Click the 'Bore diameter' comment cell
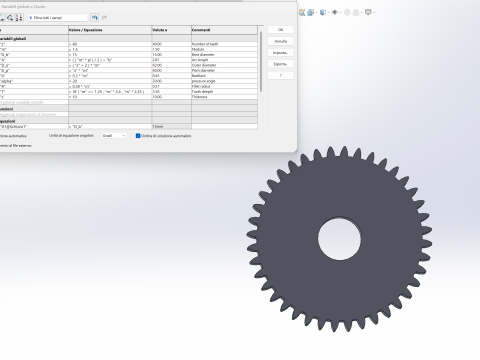The width and height of the screenshot is (480, 360). point(224,55)
